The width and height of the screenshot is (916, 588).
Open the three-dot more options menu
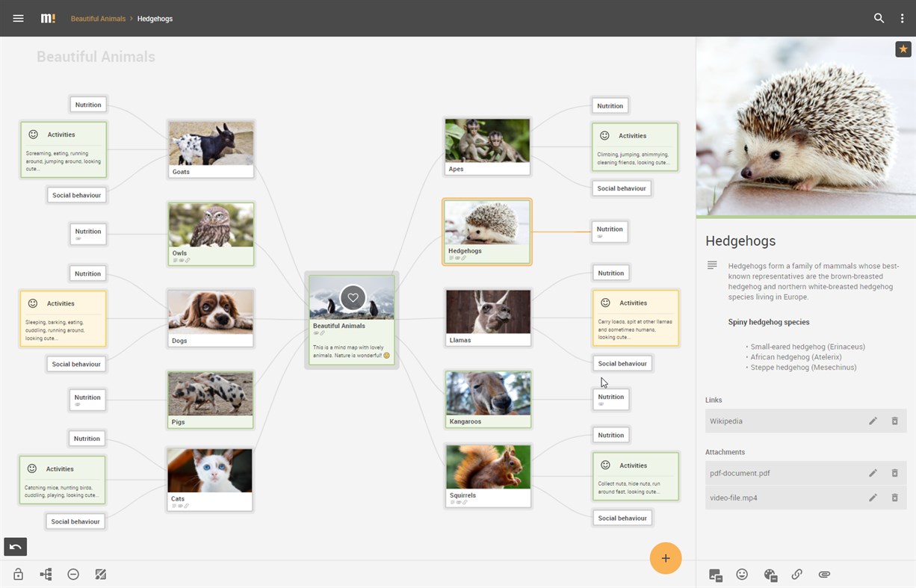pyautogui.click(x=903, y=19)
